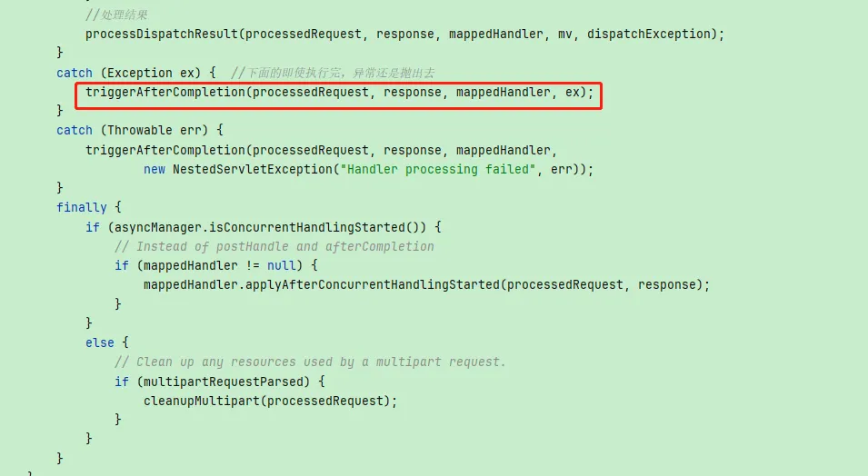
Task: Click the 'catch (Exception ex)' keyword line
Action: [136, 73]
